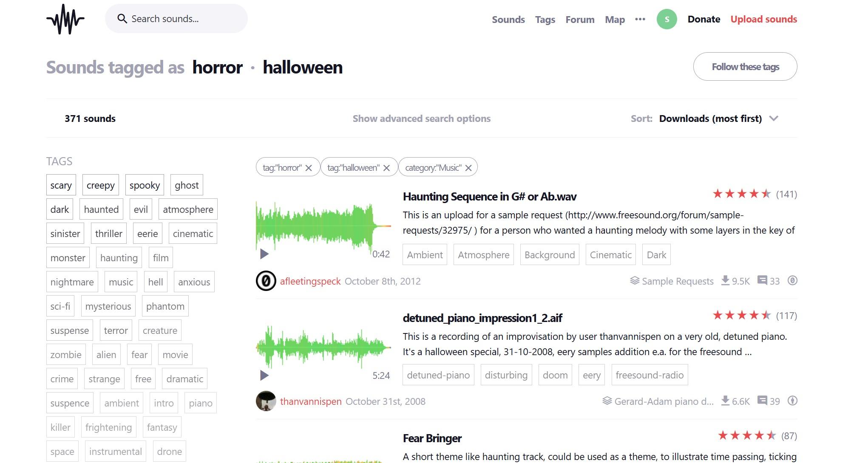Click the Sample Requests pack icon
Image resolution: width=868 pixels, height=463 pixels.
pyautogui.click(x=635, y=280)
